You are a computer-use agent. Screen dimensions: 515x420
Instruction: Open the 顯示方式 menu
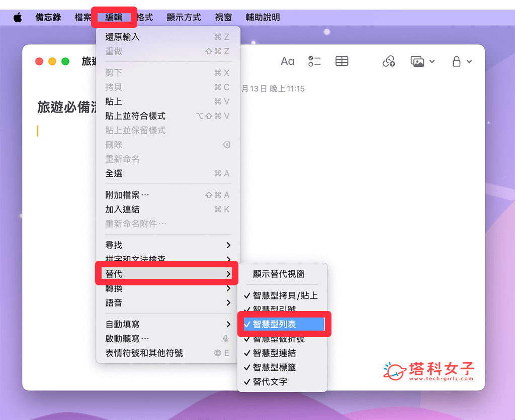pos(184,17)
